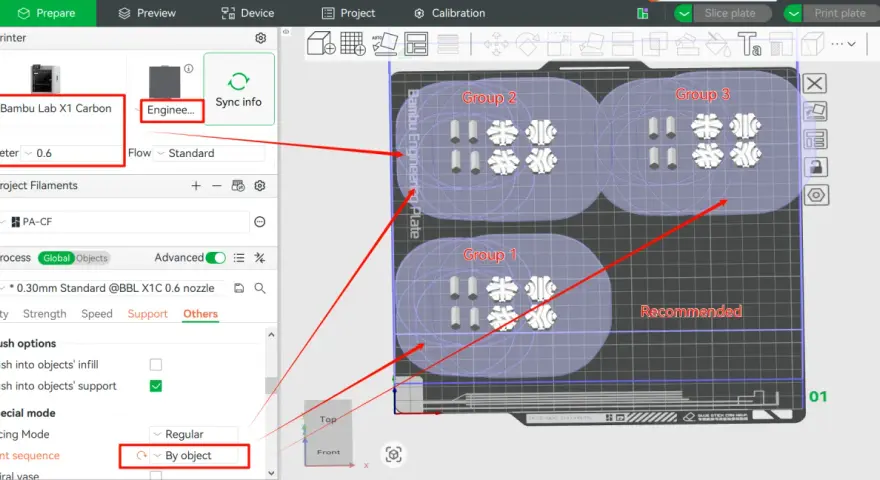Click the Add primitive cube icon

[x=321, y=43]
